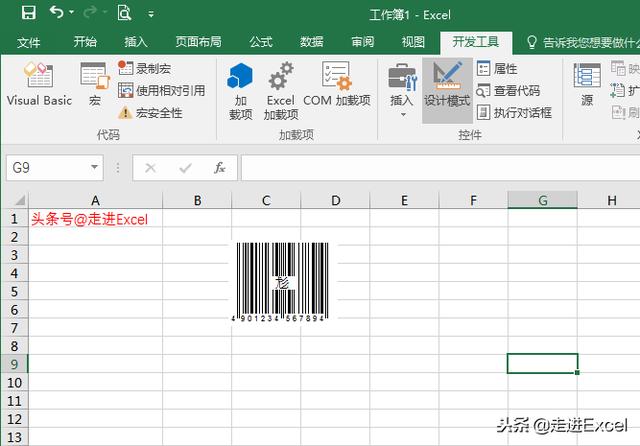Click the formula bar Enter checkmark
Viewport: 640px width, 446px height.
[x=185, y=168]
